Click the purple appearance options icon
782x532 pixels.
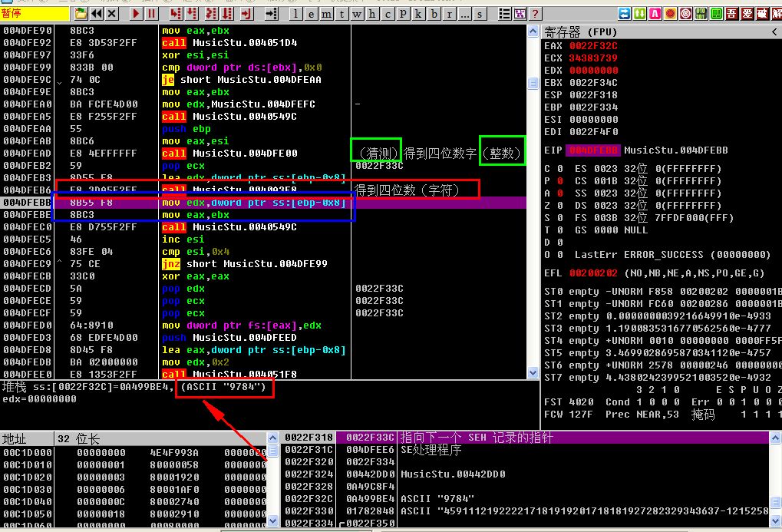(x=520, y=14)
